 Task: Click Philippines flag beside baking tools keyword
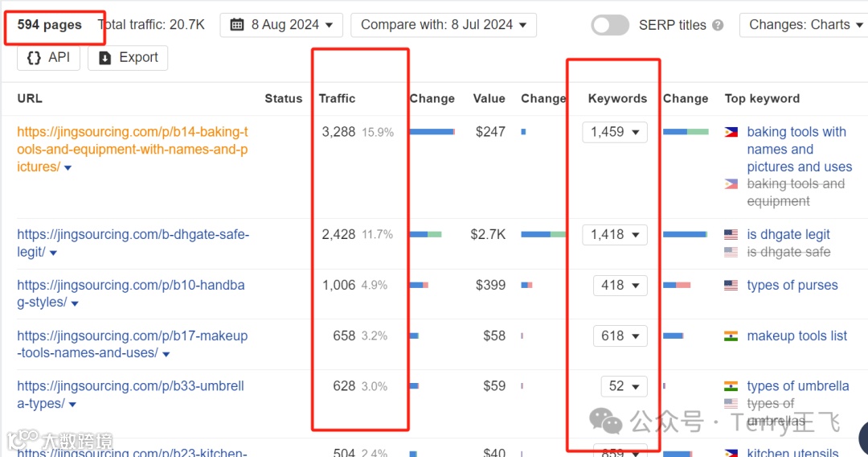[731, 132]
